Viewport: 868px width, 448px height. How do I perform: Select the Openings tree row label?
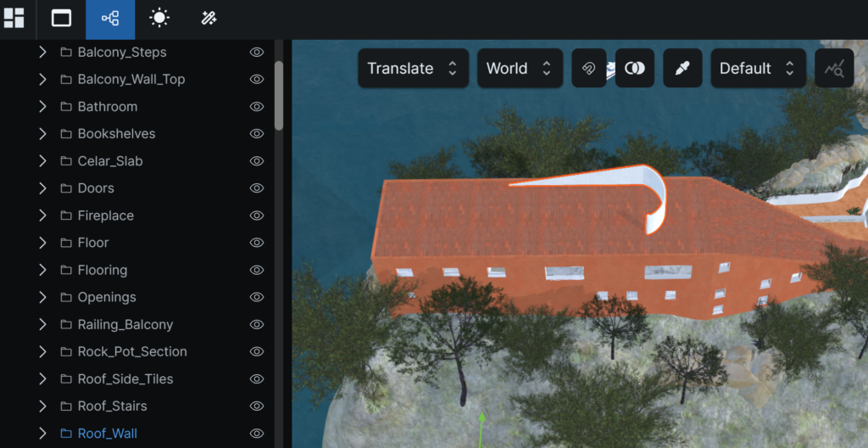107,297
